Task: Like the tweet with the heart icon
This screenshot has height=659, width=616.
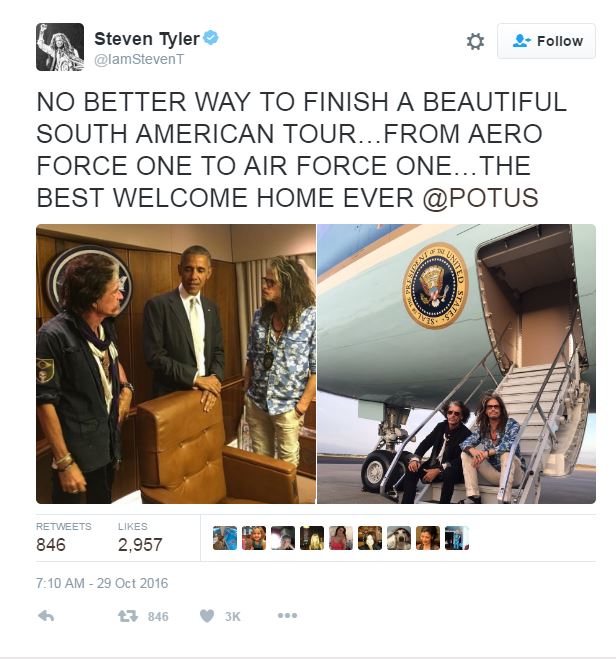Action: pyautogui.click(x=207, y=616)
